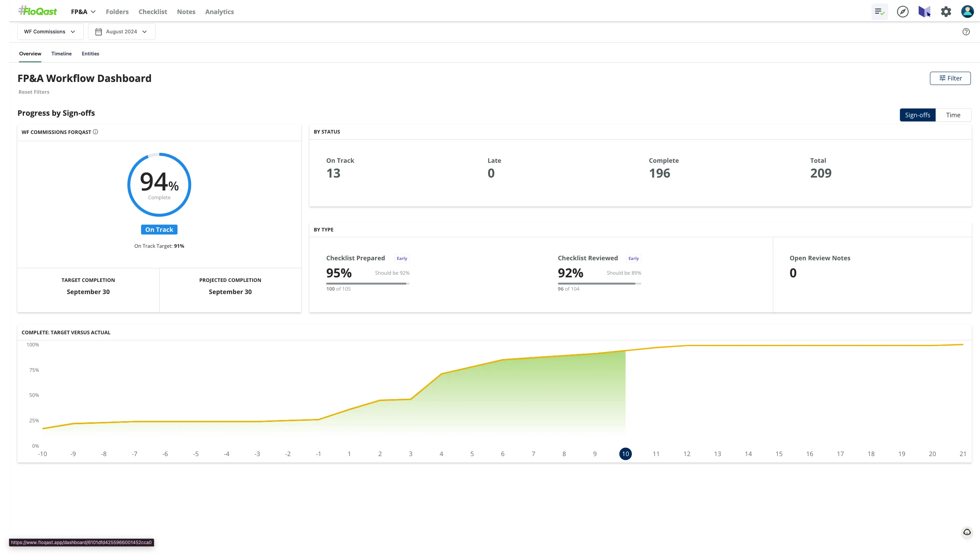Expand the WF Commissions dropdown
980x557 pixels.
(50, 32)
